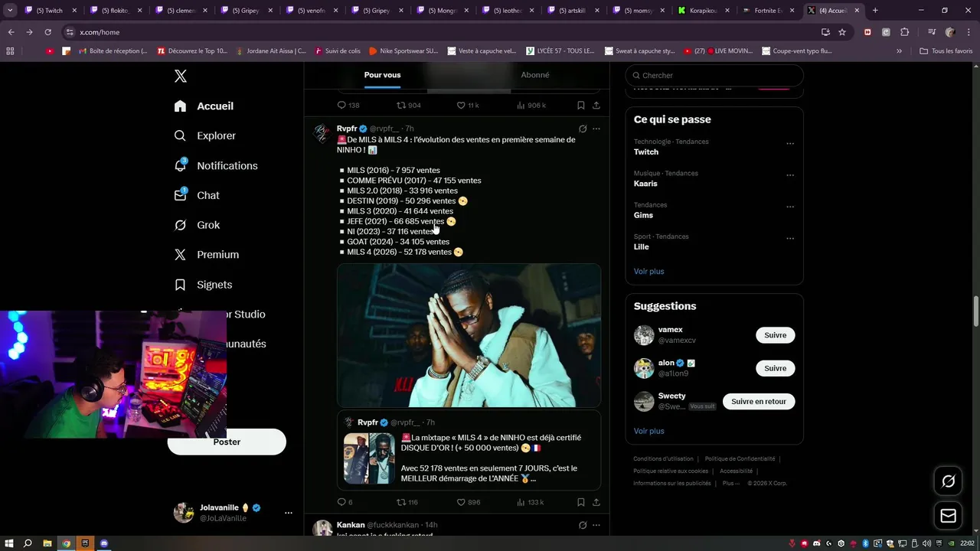The width and height of the screenshot is (980, 551).
Task: Open the Kaaris trending topic
Action: coord(645,184)
